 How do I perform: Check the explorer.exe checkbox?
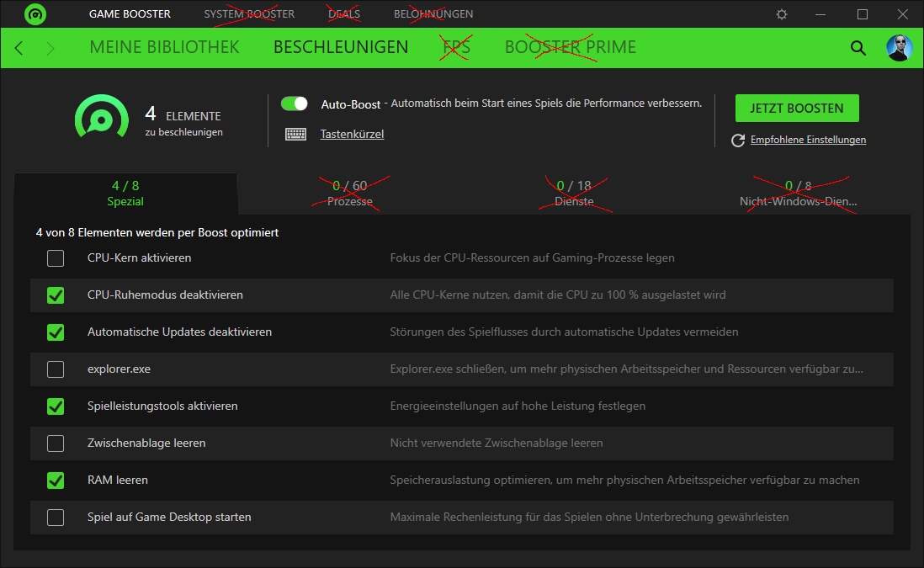[56, 369]
